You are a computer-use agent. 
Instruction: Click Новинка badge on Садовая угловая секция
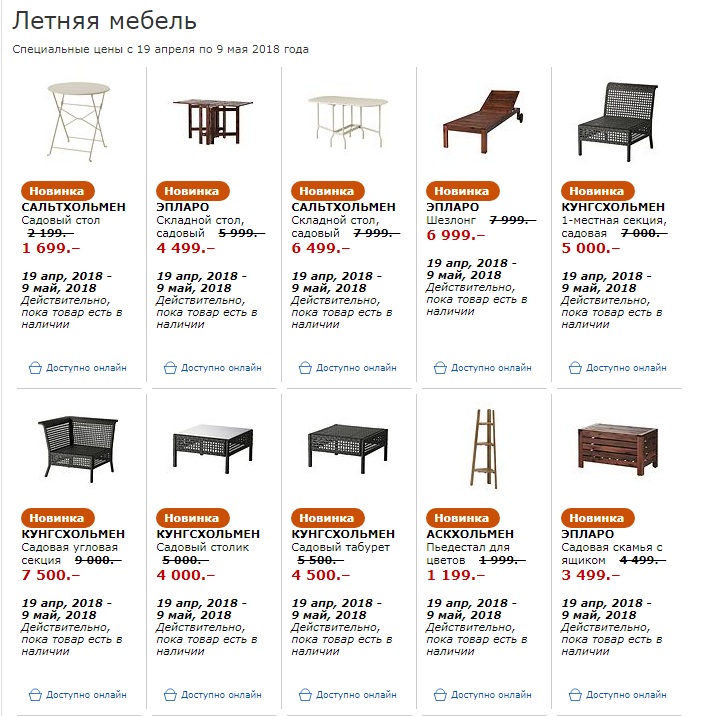click(57, 518)
